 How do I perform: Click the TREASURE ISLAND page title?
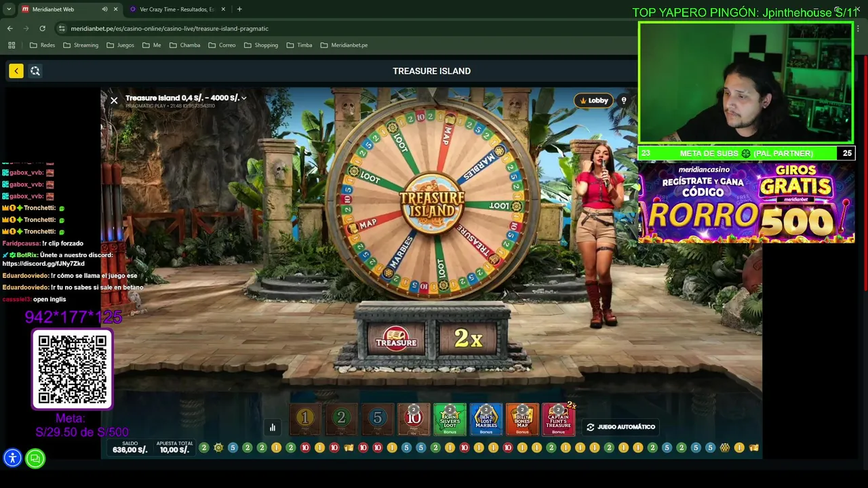pos(431,70)
